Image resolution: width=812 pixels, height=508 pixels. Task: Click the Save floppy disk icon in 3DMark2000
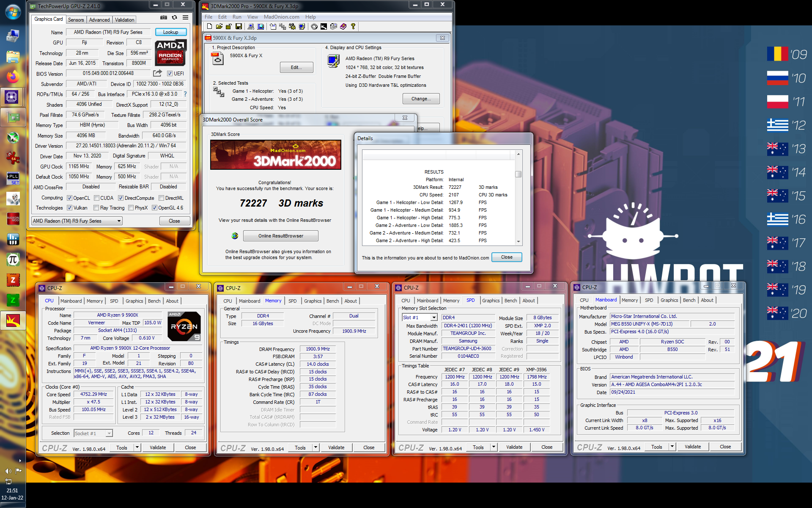239,26
